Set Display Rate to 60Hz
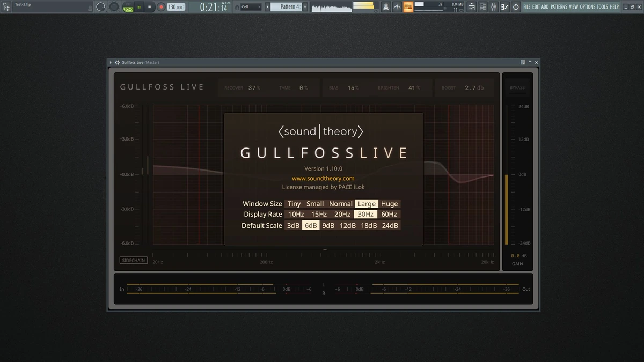 point(389,215)
